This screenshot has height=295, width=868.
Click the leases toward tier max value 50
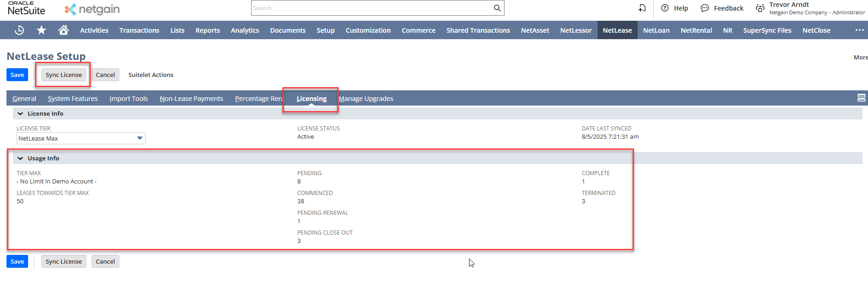20,201
